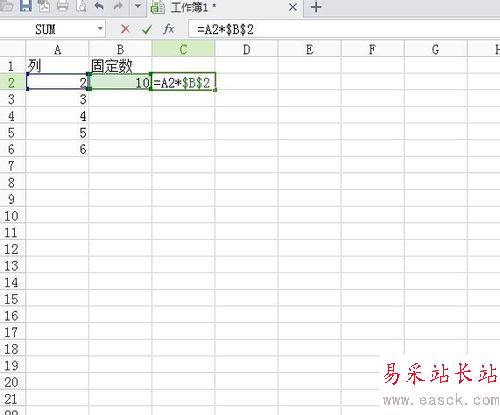Select row 10 header
500x415 pixels.
(x=12, y=215)
